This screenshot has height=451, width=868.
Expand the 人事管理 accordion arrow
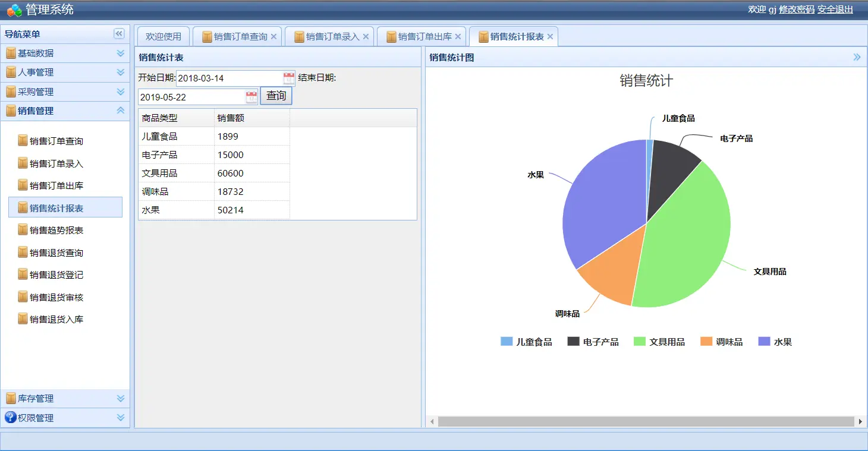click(x=121, y=72)
